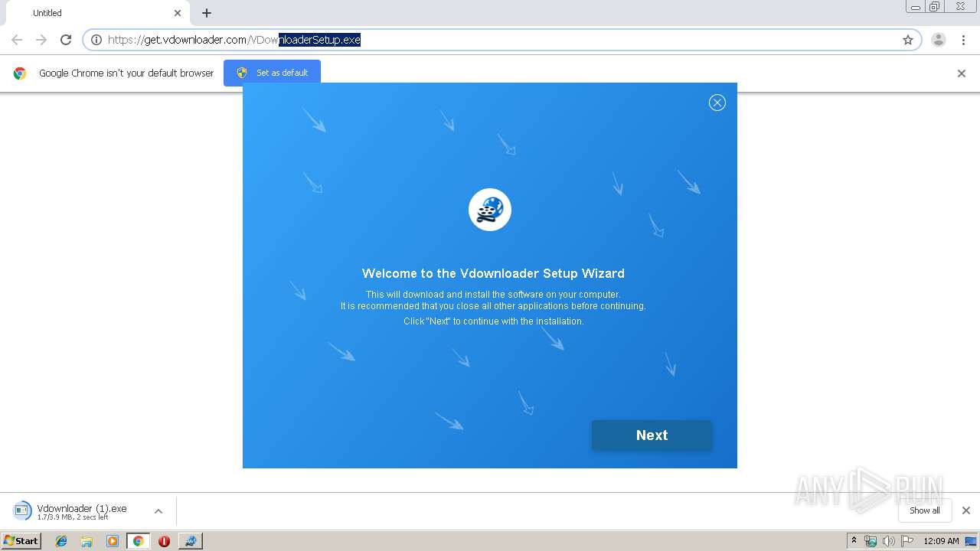Bookmark this page with star icon
The height and width of the screenshot is (551, 980).
click(908, 40)
